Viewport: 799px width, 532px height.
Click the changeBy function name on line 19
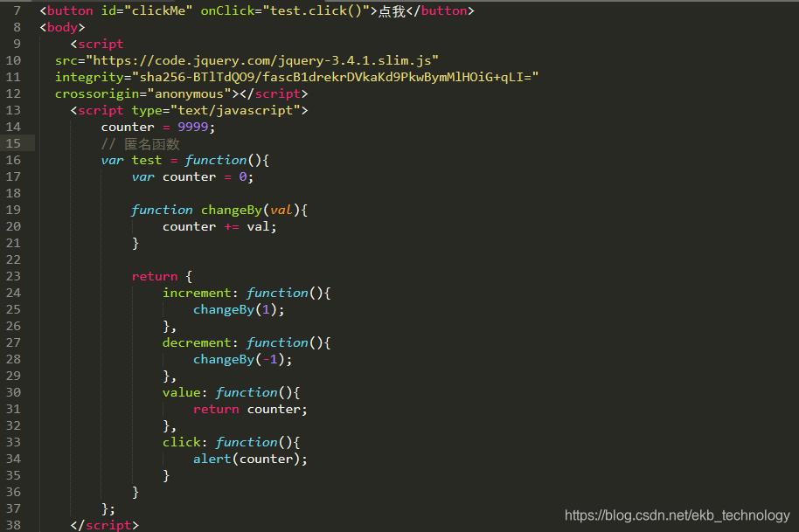[x=232, y=211]
